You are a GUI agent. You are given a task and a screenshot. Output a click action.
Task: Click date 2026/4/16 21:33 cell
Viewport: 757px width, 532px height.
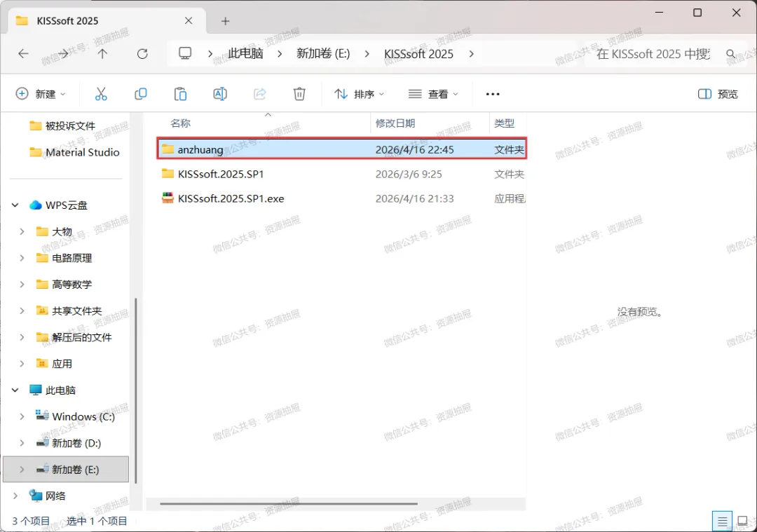pyautogui.click(x=414, y=198)
